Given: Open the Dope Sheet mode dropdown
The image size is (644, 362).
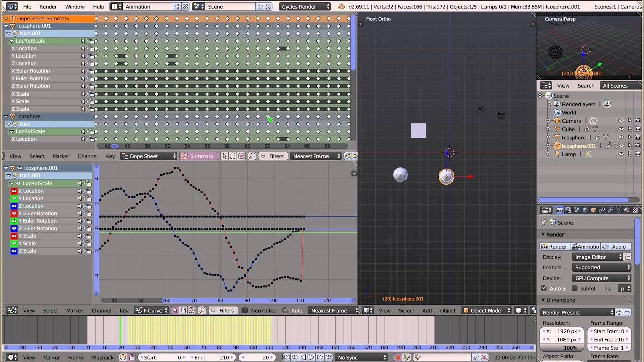Looking at the screenshot, I should [148, 156].
